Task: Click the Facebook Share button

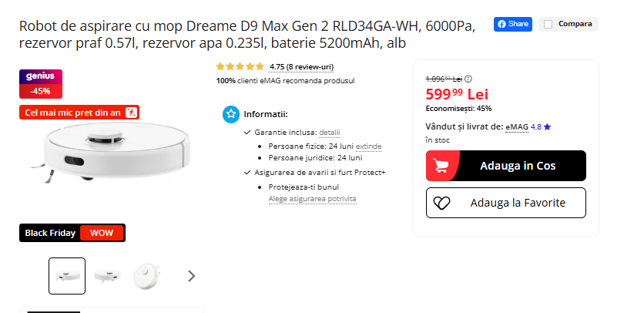Action: pyautogui.click(x=513, y=24)
